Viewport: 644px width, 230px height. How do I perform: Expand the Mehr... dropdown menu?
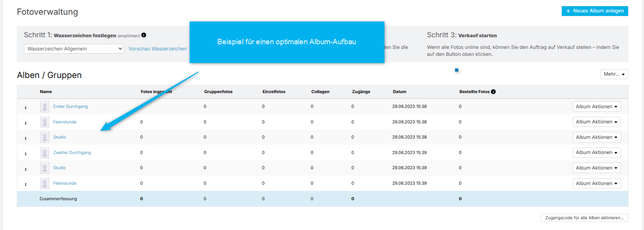coord(614,74)
